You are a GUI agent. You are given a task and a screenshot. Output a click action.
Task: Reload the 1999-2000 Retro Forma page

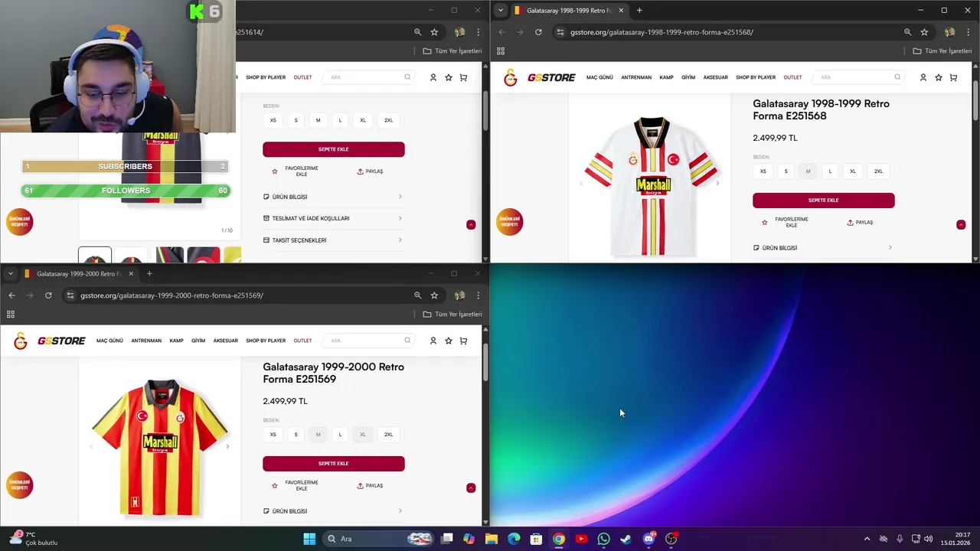48,295
